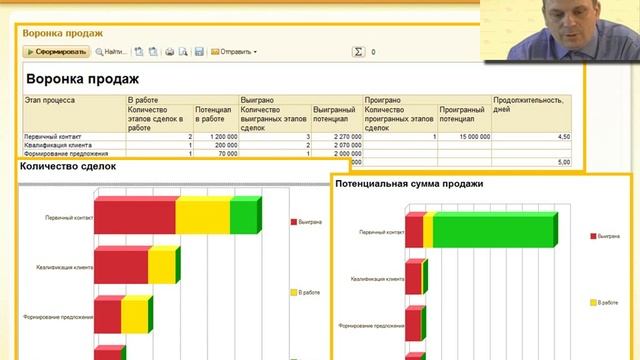Select Количество выигранных этапов сделок header
Image resolution: width=640 pixels, height=360 pixels.
[275, 118]
